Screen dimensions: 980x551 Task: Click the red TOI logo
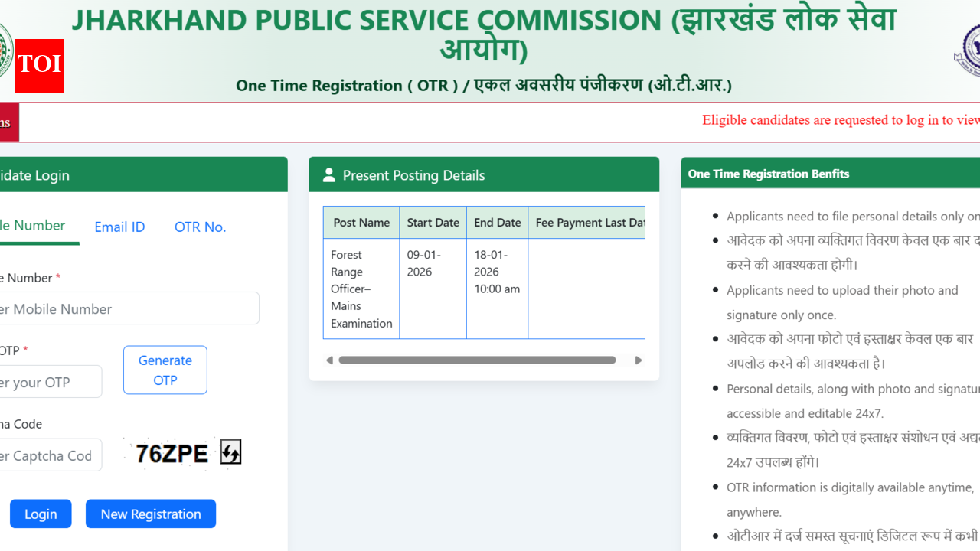(39, 66)
